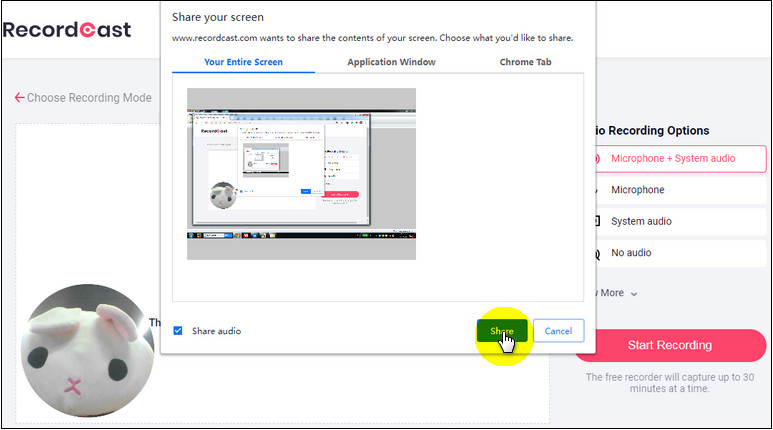Select the entire screen preview thumbnail

(x=301, y=174)
